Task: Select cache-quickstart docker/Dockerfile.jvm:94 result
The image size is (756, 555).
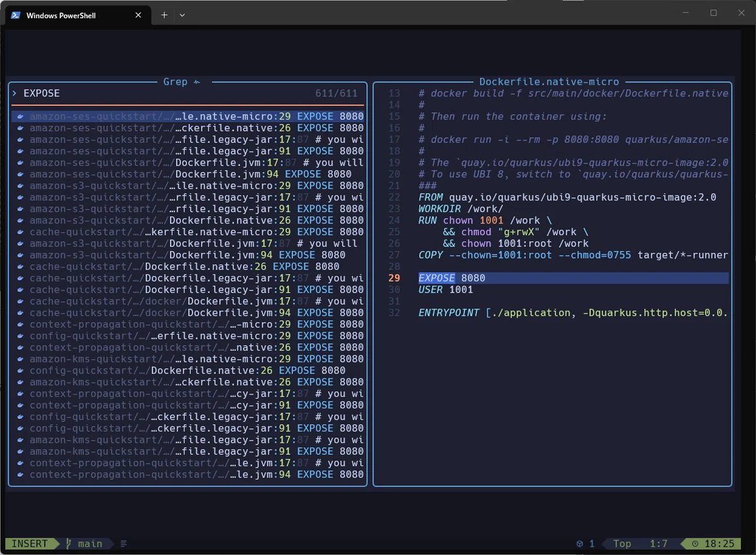Action: pos(188,313)
